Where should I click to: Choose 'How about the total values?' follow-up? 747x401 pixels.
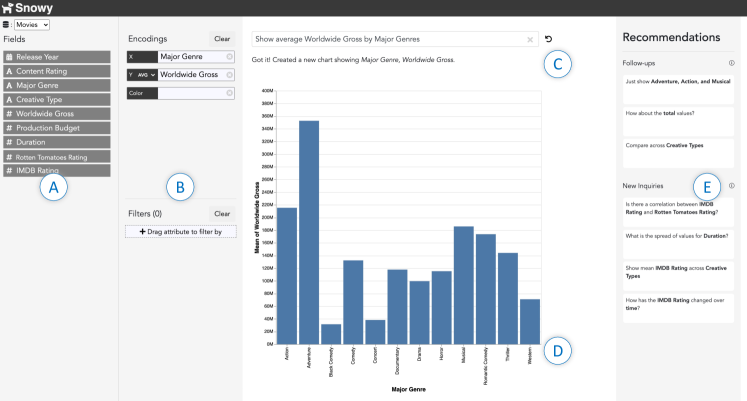(678, 121)
